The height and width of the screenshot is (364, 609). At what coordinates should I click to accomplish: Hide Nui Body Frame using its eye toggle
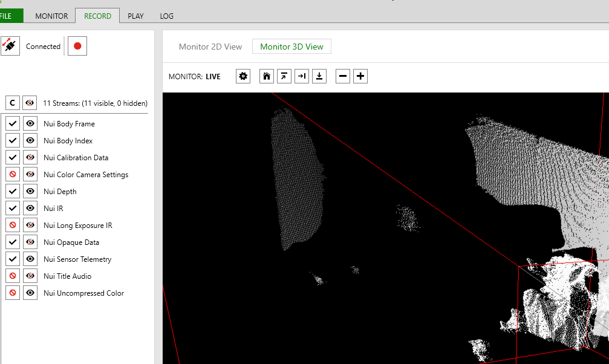(x=30, y=123)
